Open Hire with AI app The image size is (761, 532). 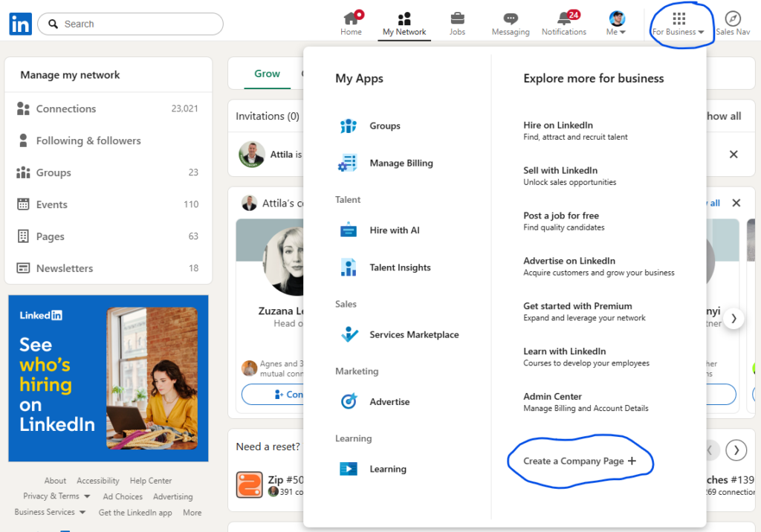(380, 230)
